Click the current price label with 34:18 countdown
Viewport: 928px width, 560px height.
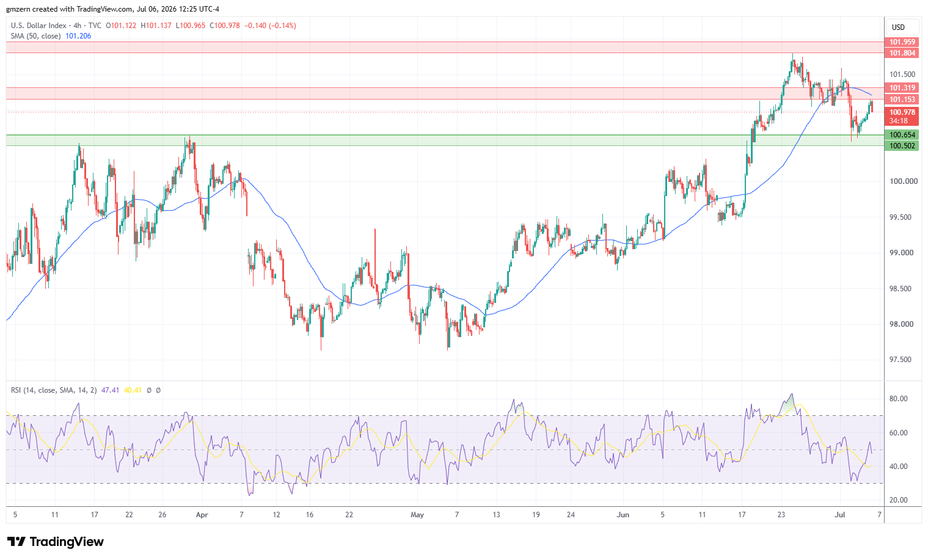click(x=902, y=117)
